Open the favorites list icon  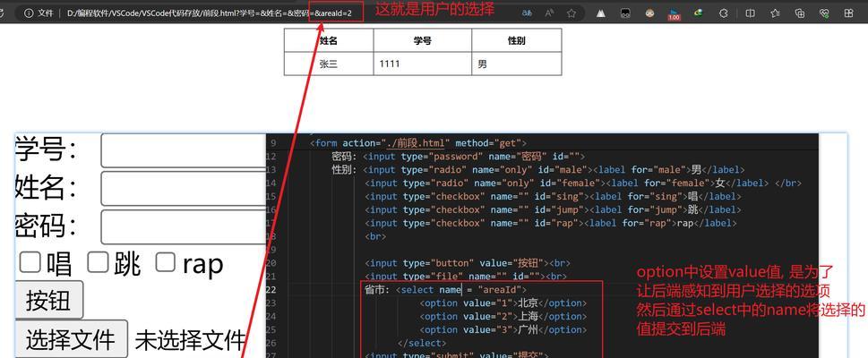click(x=775, y=13)
